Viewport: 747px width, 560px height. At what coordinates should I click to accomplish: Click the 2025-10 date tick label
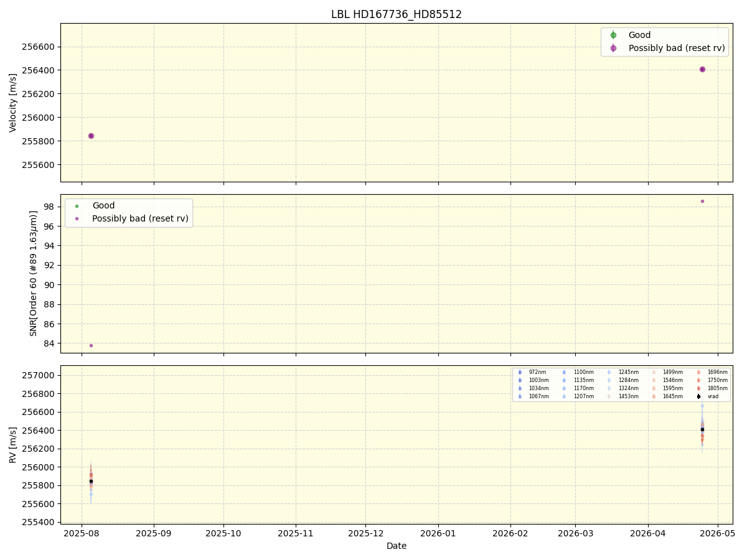coord(223,533)
